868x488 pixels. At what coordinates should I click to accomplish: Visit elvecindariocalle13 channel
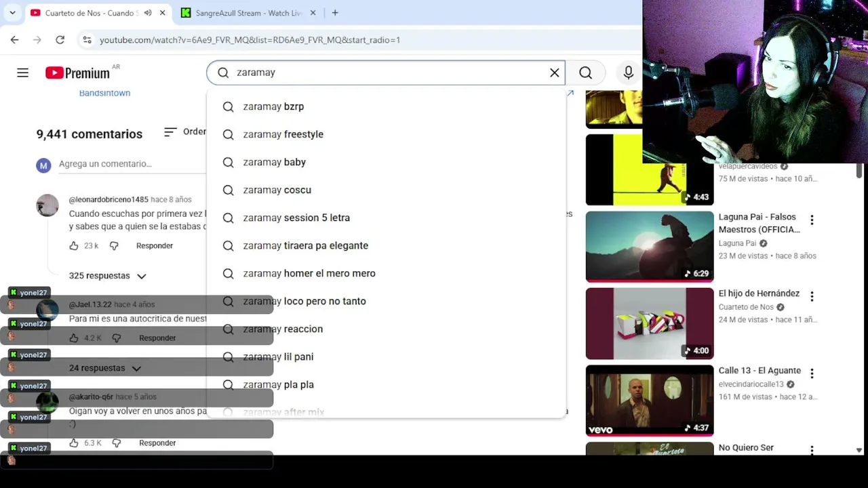(752, 384)
